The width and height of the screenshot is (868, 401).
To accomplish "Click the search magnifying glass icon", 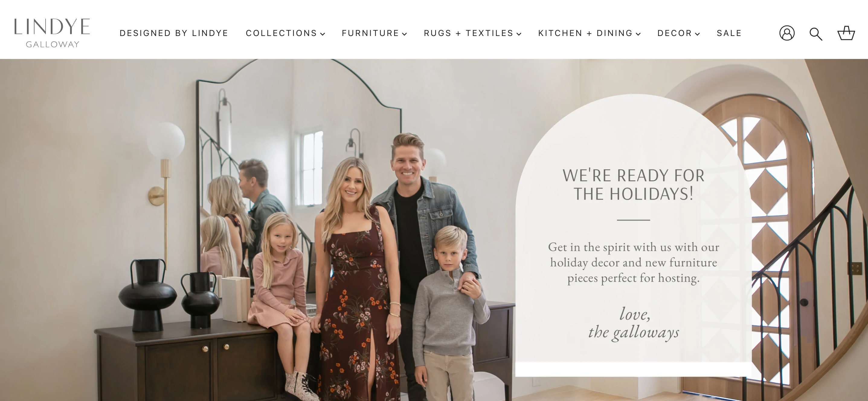I will pyautogui.click(x=816, y=34).
